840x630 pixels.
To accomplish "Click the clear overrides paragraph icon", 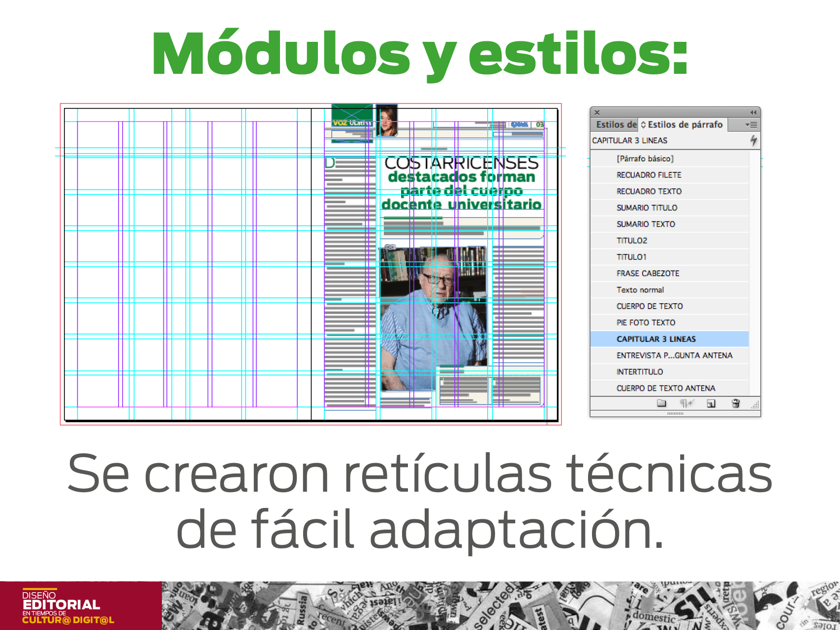I will [x=686, y=404].
